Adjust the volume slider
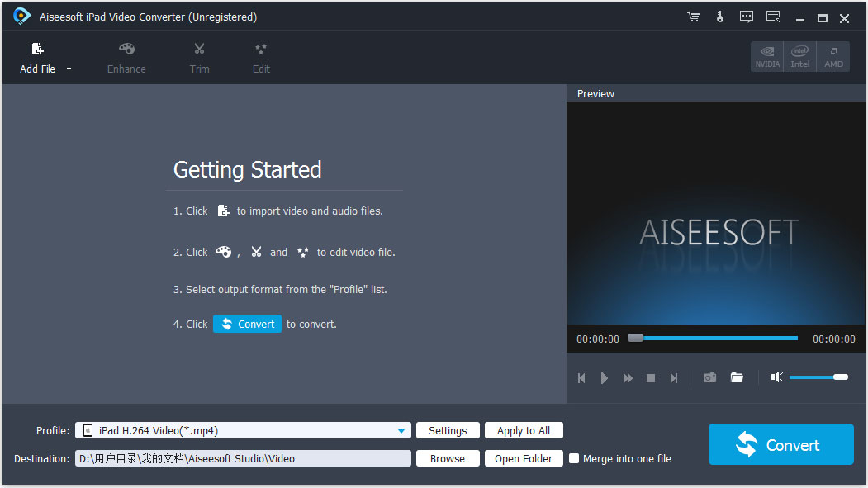The height and width of the screenshot is (488, 868). pyautogui.click(x=818, y=377)
